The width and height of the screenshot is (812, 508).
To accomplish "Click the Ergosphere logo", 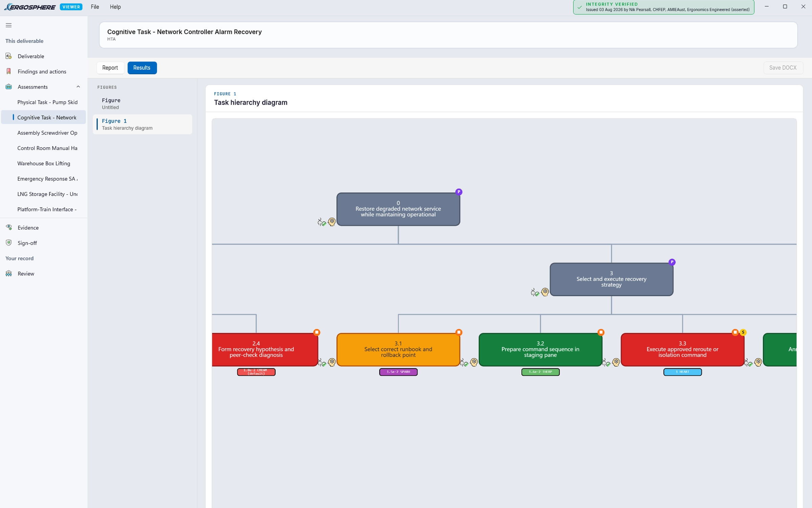I will (30, 7).
